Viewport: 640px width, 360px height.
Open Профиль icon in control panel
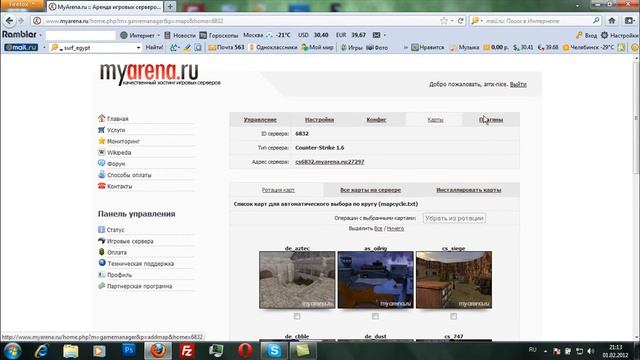tap(102, 275)
